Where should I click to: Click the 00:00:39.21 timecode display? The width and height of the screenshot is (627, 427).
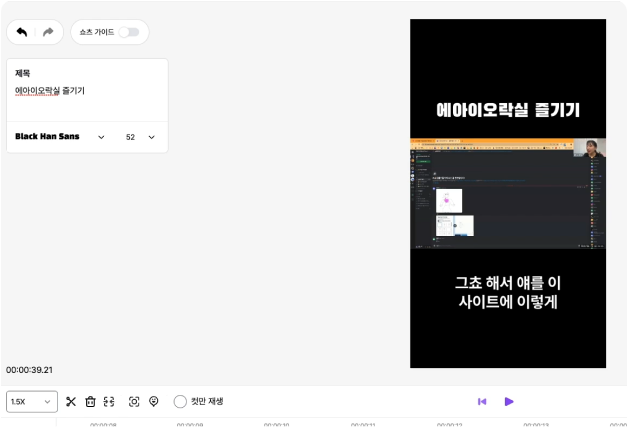(x=29, y=370)
